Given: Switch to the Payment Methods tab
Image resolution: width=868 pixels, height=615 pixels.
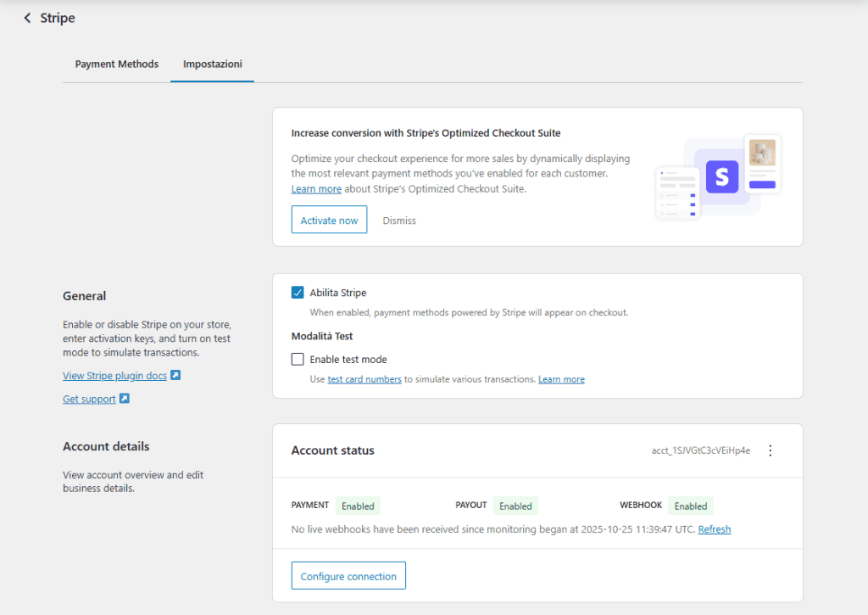Looking at the screenshot, I should tap(116, 64).
